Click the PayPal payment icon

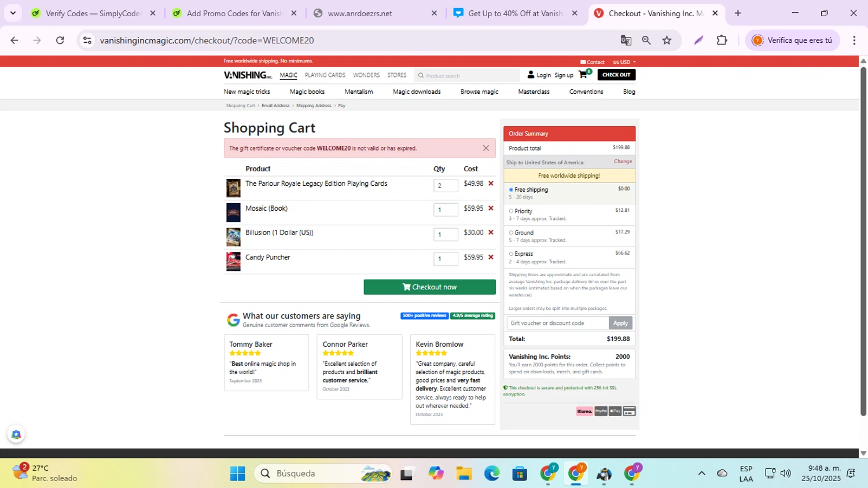601,411
